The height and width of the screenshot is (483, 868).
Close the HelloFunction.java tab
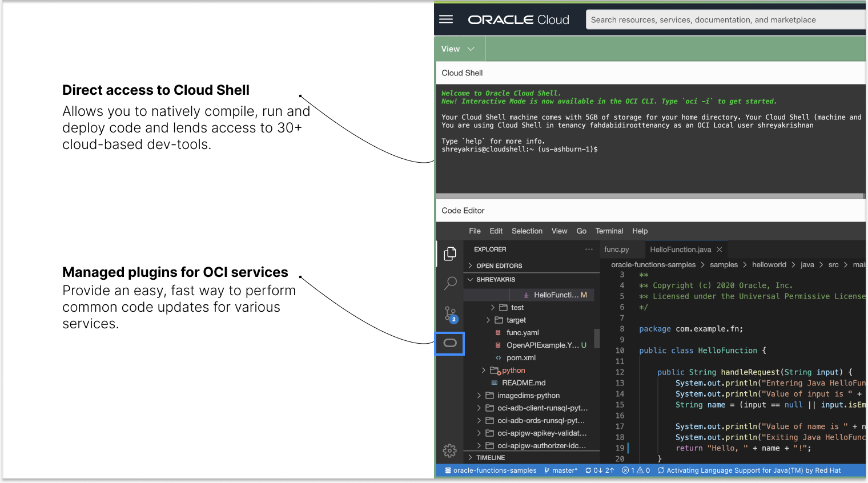coord(719,249)
